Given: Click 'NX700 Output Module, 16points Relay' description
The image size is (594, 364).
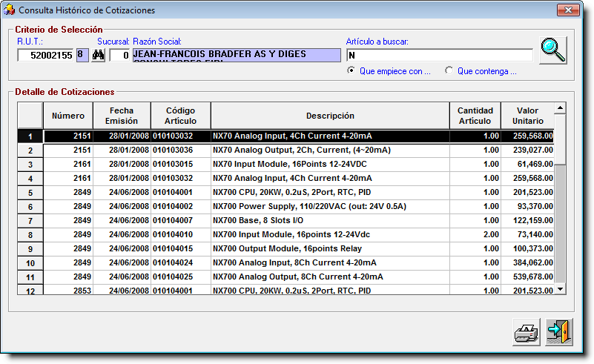Looking at the screenshot, I should [x=287, y=248].
